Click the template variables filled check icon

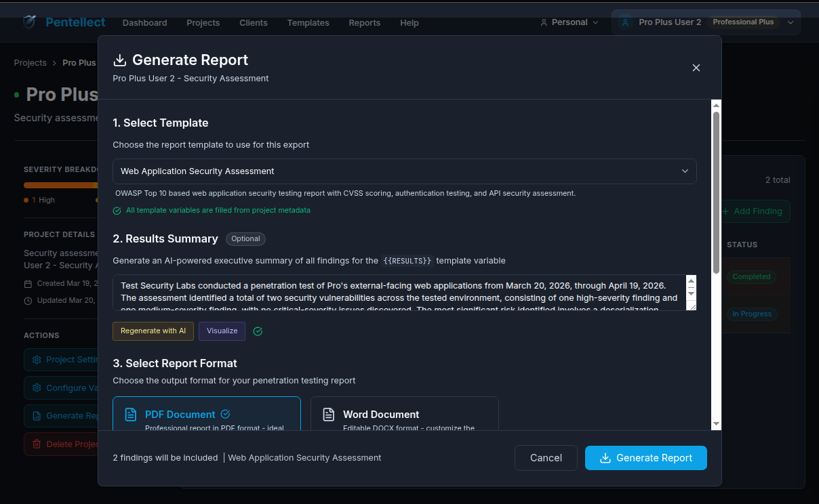(117, 211)
